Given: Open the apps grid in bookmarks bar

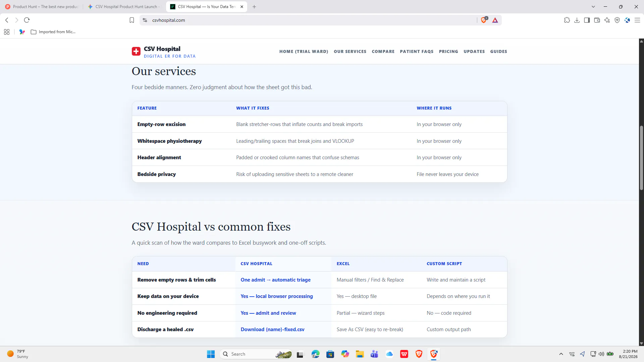Looking at the screenshot, I should [x=7, y=32].
